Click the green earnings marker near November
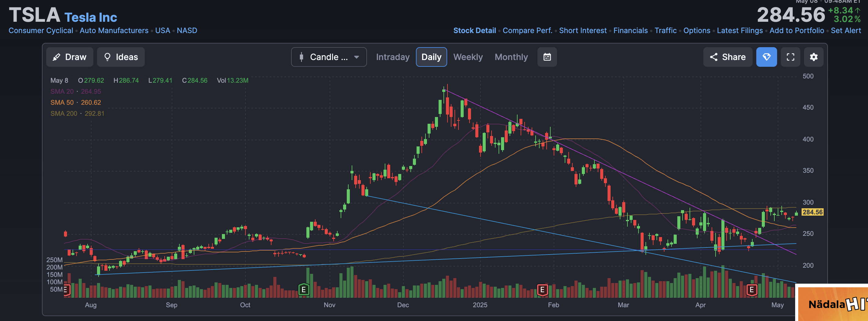 pos(304,289)
